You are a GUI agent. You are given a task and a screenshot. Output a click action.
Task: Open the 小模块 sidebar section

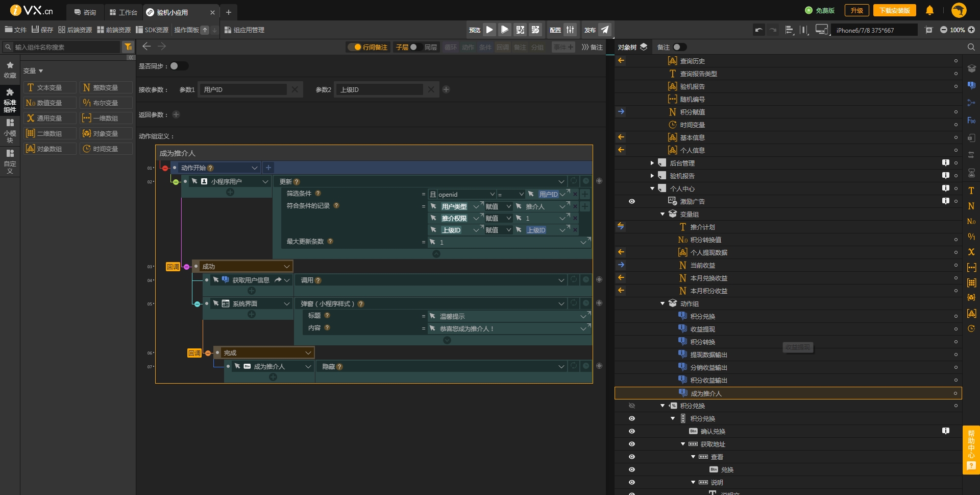[x=10, y=131]
